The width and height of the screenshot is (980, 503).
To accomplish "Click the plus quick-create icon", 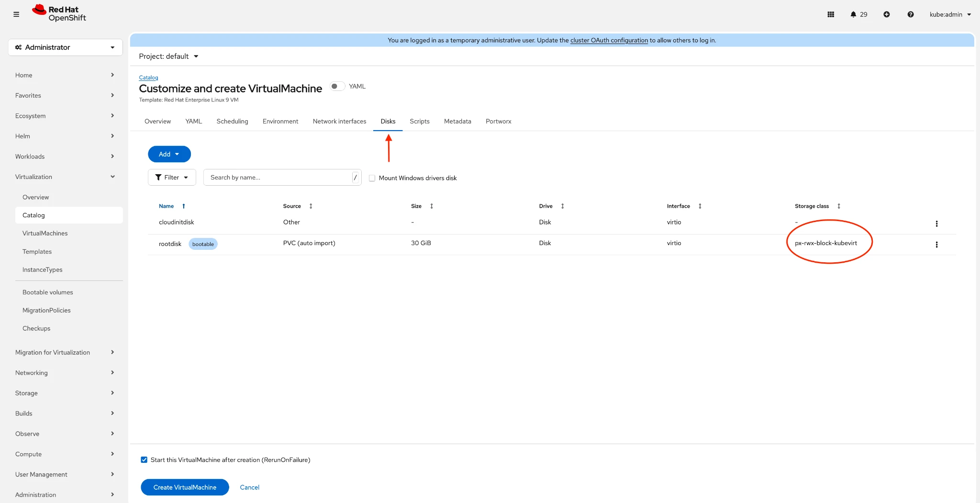I will click(887, 14).
